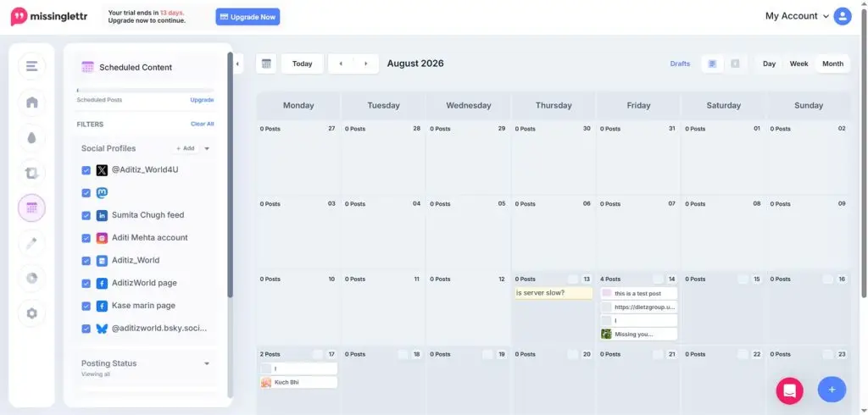
Task: Toggle the drafts panel icon beside list view
Action: (735, 64)
